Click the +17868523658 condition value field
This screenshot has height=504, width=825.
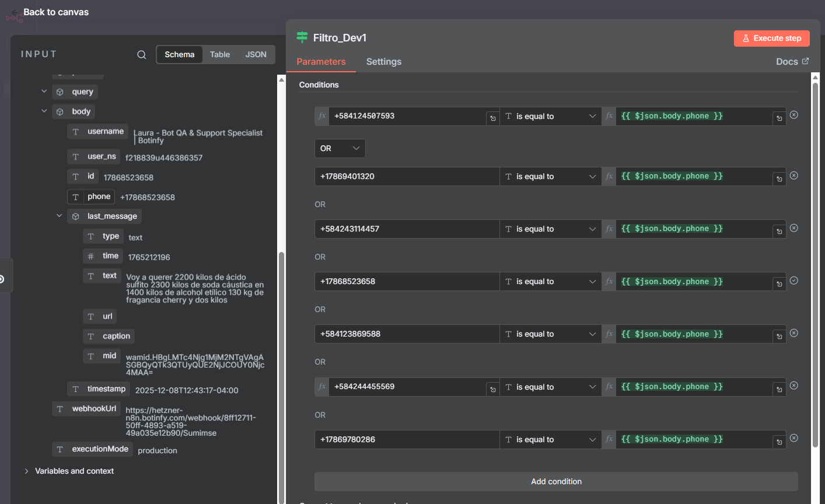click(407, 282)
